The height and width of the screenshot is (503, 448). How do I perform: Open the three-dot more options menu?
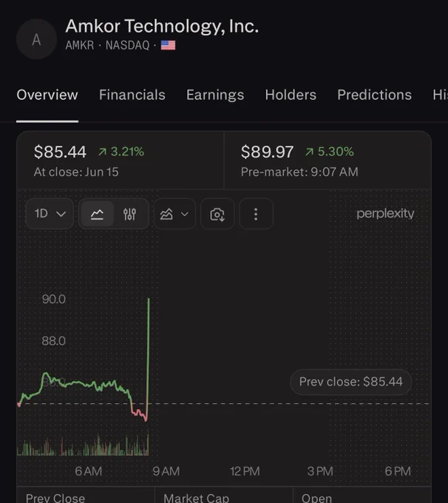coord(256,214)
